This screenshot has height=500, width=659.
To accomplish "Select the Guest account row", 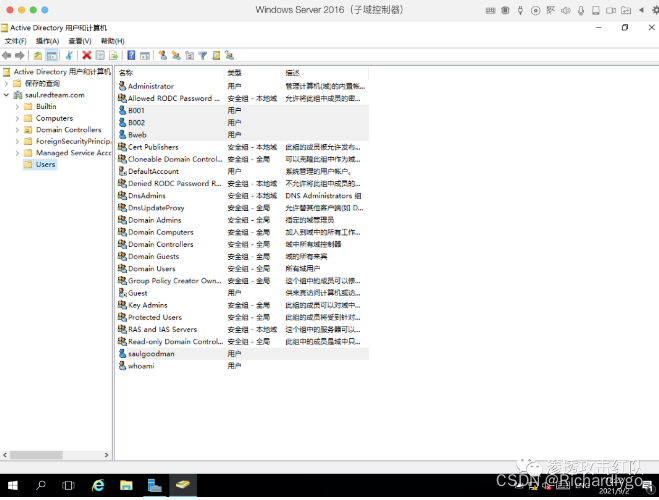I will click(x=243, y=293).
